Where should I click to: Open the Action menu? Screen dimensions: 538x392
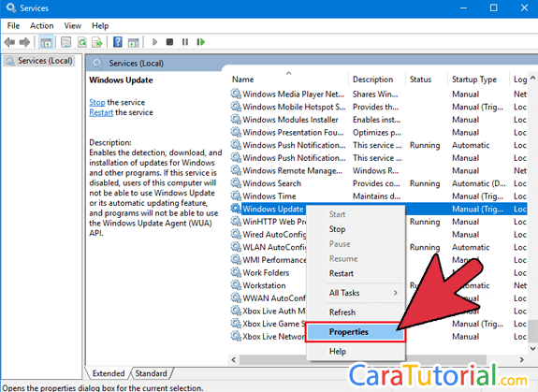point(42,25)
